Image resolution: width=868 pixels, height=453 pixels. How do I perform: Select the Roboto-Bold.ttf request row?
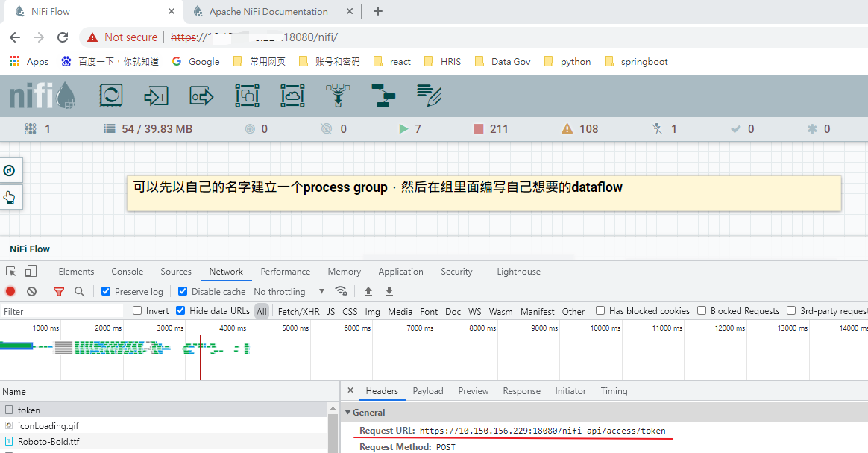(x=164, y=441)
